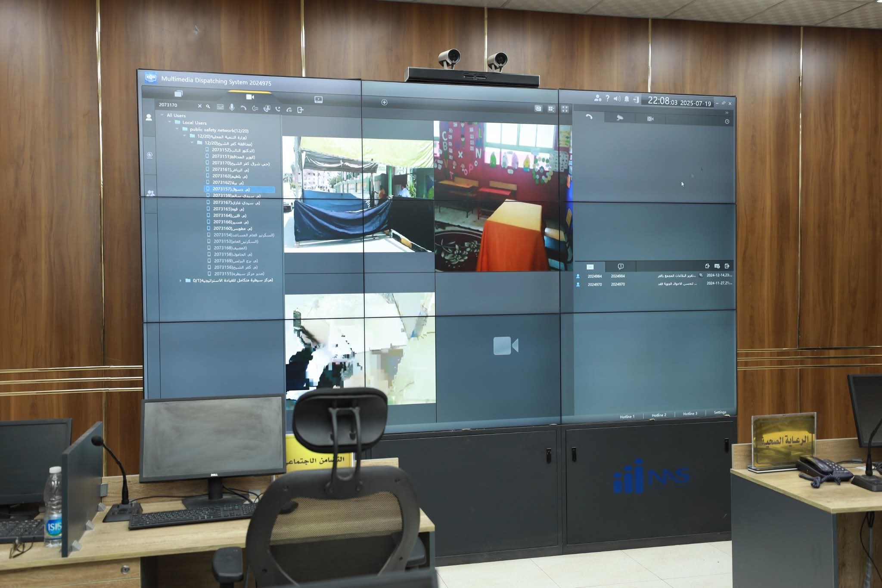Toggle the speaker volume icon
This screenshot has height=588, width=882.
(617, 99)
